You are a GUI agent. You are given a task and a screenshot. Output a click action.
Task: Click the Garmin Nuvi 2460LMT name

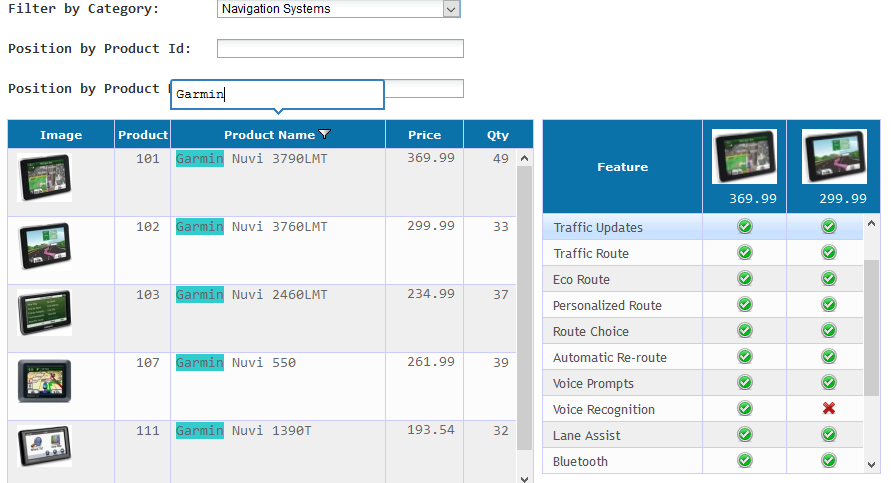251,295
